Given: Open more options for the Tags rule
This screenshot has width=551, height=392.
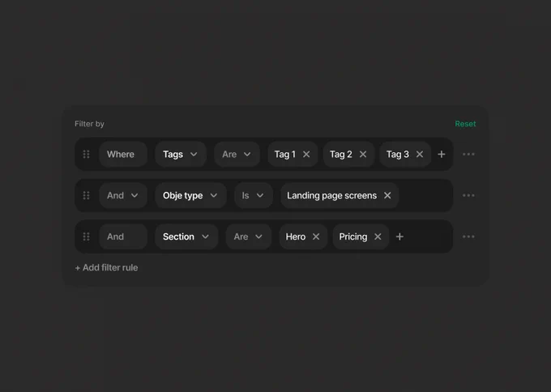Looking at the screenshot, I should (x=468, y=154).
